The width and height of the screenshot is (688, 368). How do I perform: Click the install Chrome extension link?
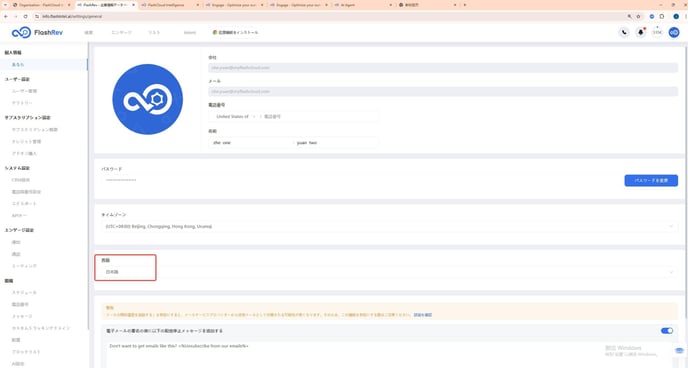(x=235, y=32)
